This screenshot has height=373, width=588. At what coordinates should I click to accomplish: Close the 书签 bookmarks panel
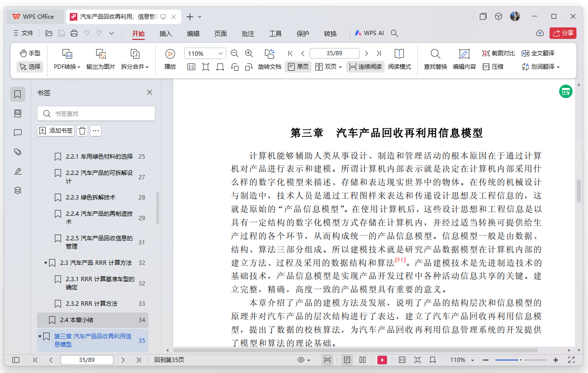point(150,92)
